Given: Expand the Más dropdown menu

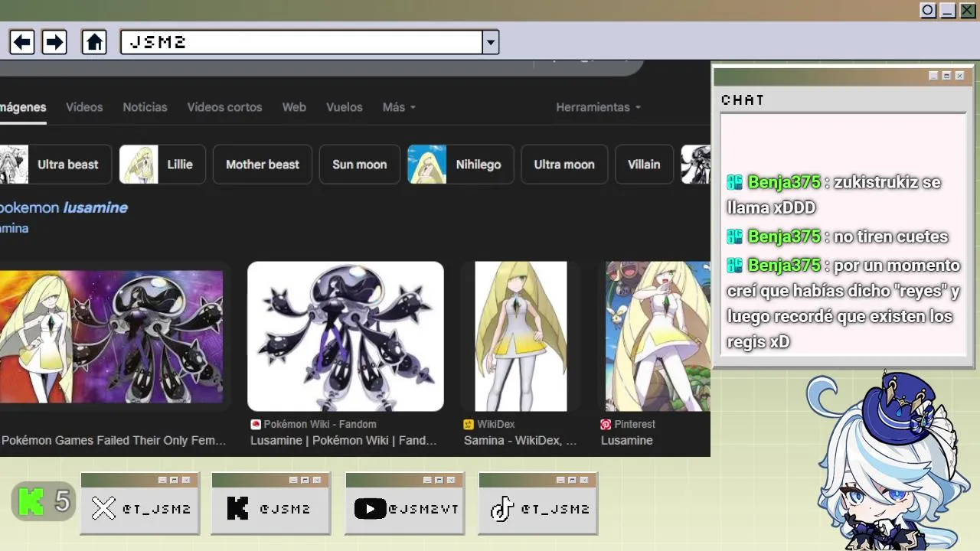Looking at the screenshot, I should (399, 107).
